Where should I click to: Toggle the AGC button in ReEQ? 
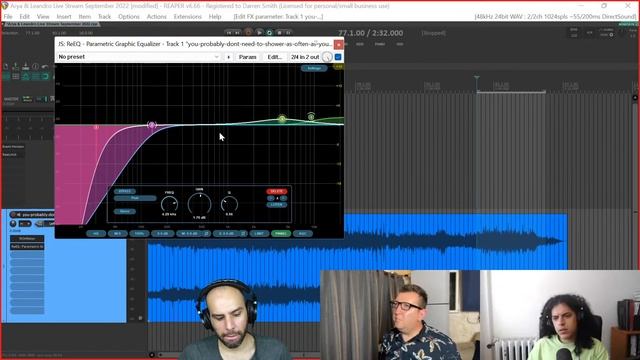(x=302, y=233)
